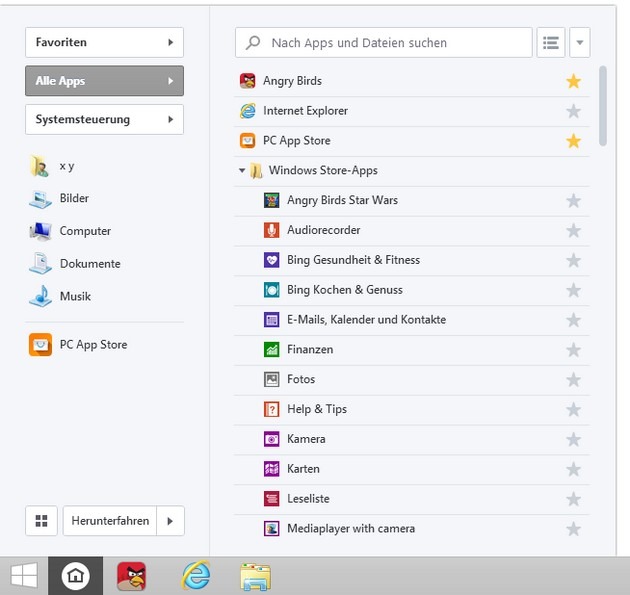Viewport: 630px width, 595px height.
Task: Click the Windows Start logo on taskbar
Action: 24,576
